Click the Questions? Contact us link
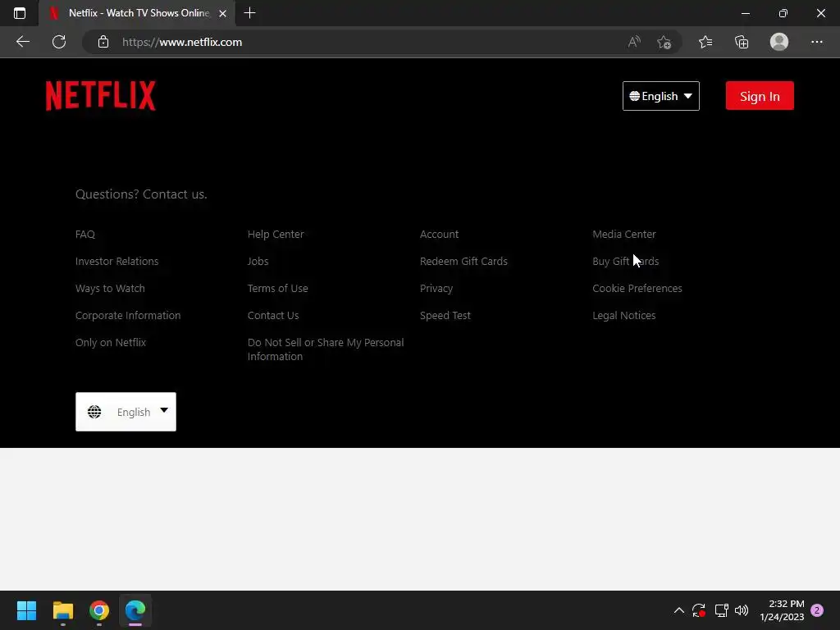The width and height of the screenshot is (840, 630). tap(141, 194)
